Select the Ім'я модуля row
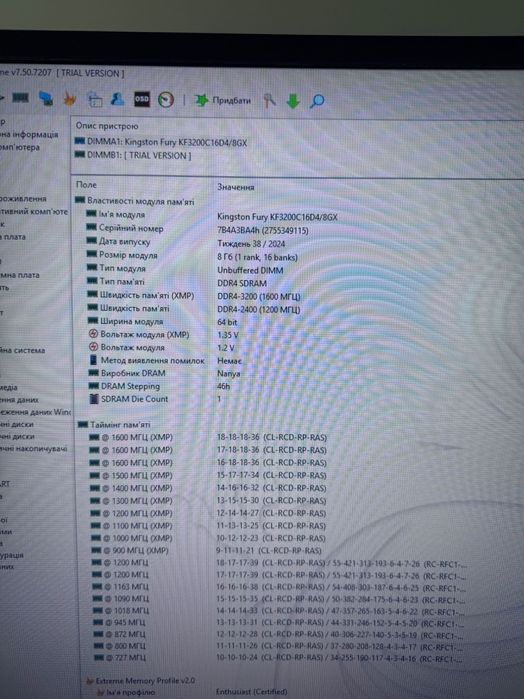The image size is (524, 699). coord(212,215)
